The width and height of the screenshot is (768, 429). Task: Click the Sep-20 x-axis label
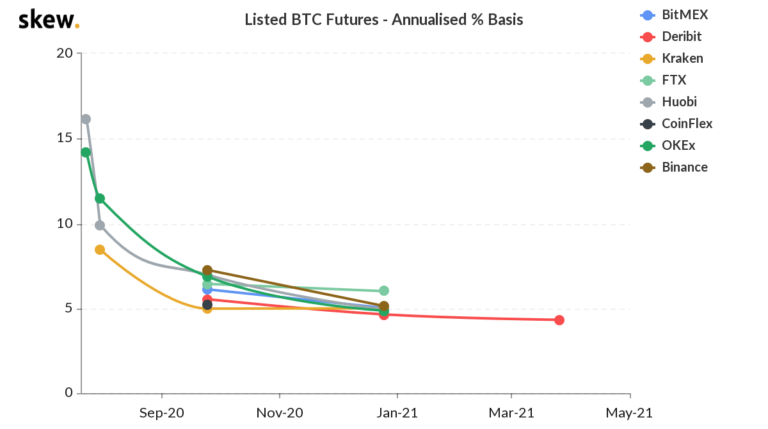pos(161,411)
